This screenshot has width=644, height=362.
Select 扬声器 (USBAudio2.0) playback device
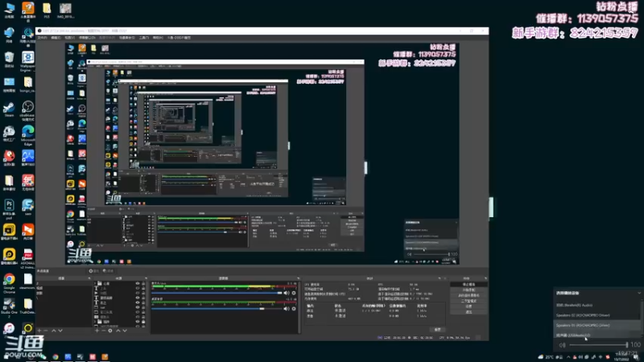tap(597, 335)
